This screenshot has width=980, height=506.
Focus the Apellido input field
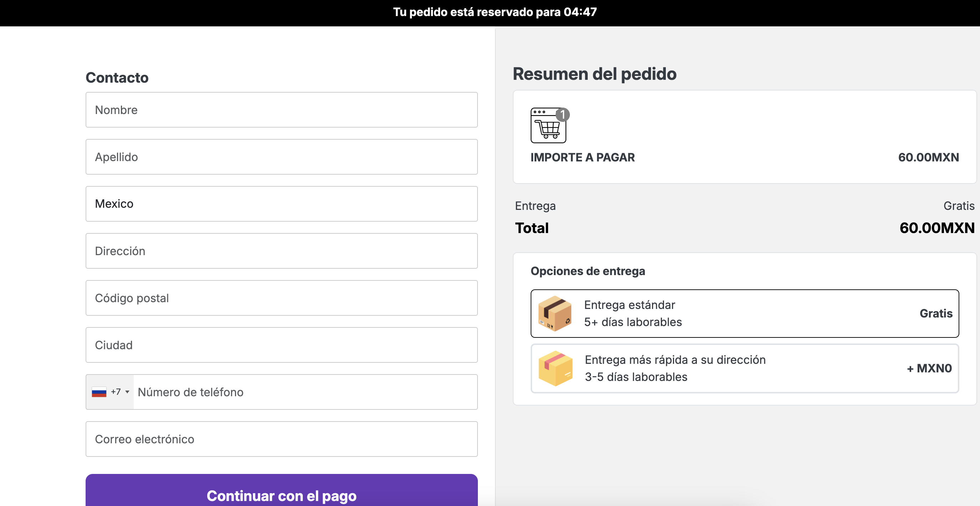pos(281,157)
